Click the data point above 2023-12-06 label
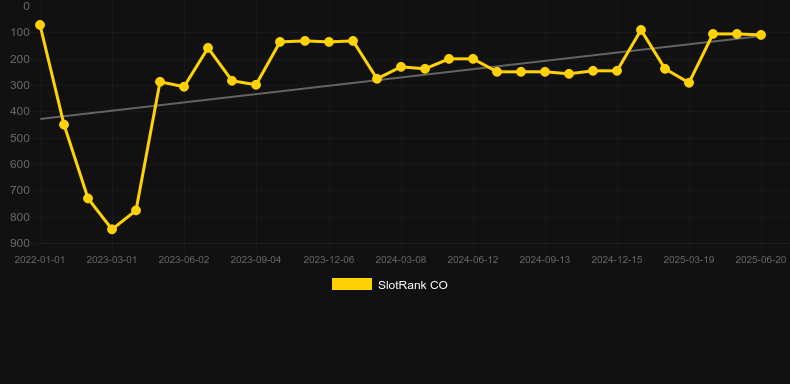 (329, 42)
